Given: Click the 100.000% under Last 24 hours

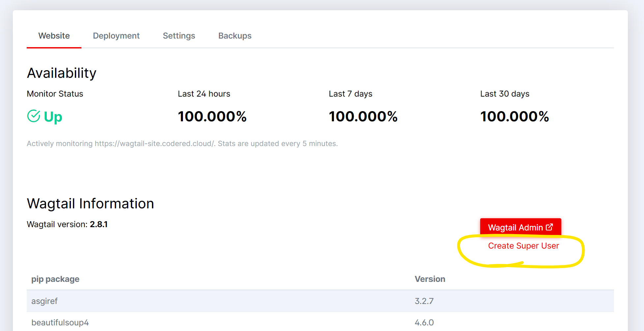Looking at the screenshot, I should pos(212,116).
